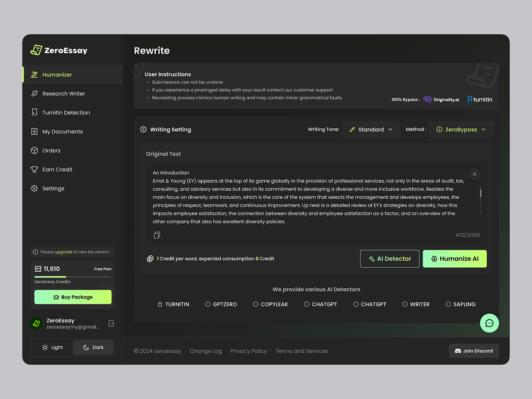Viewport: 532px width, 399px height.
Task: Click the TURNITIN detector label
Action: pos(177,304)
